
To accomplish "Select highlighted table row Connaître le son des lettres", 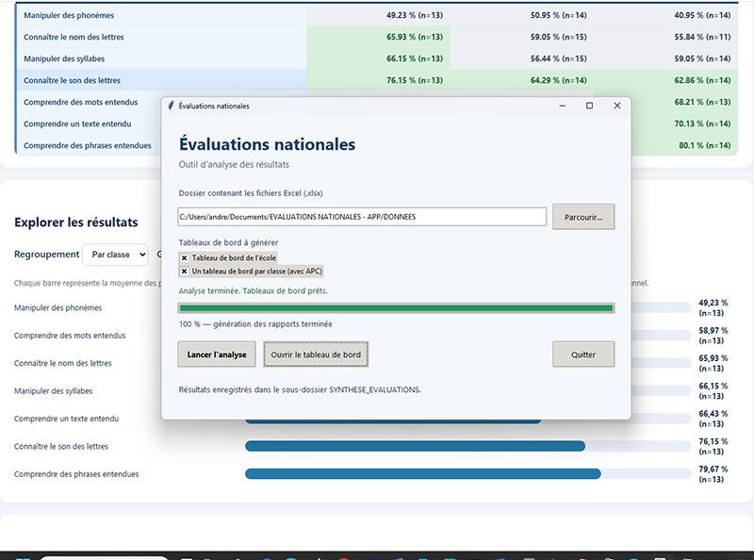I will pyautogui.click(x=377, y=80).
